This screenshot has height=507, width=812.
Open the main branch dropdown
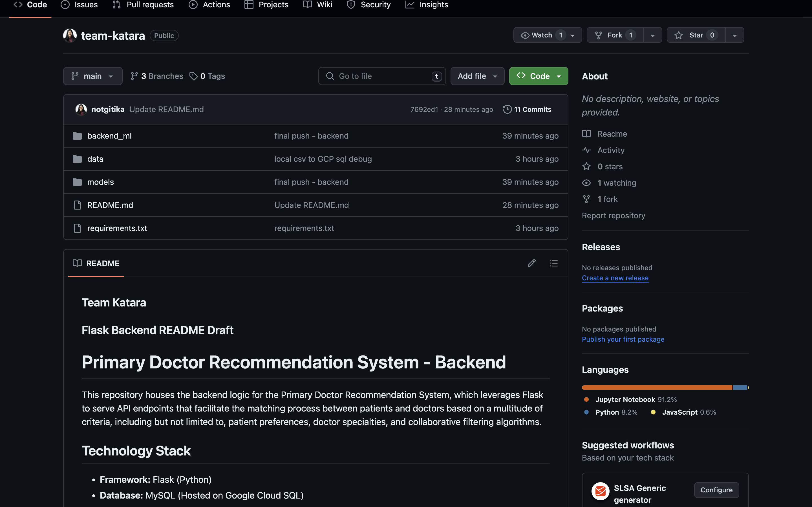click(92, 76)
